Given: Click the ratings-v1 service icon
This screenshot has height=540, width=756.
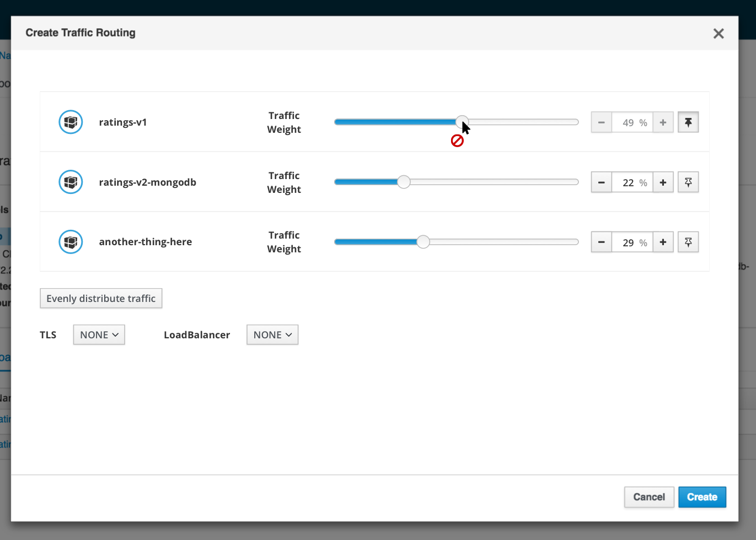Looking at the screenshot, I should tap(71, 122).
